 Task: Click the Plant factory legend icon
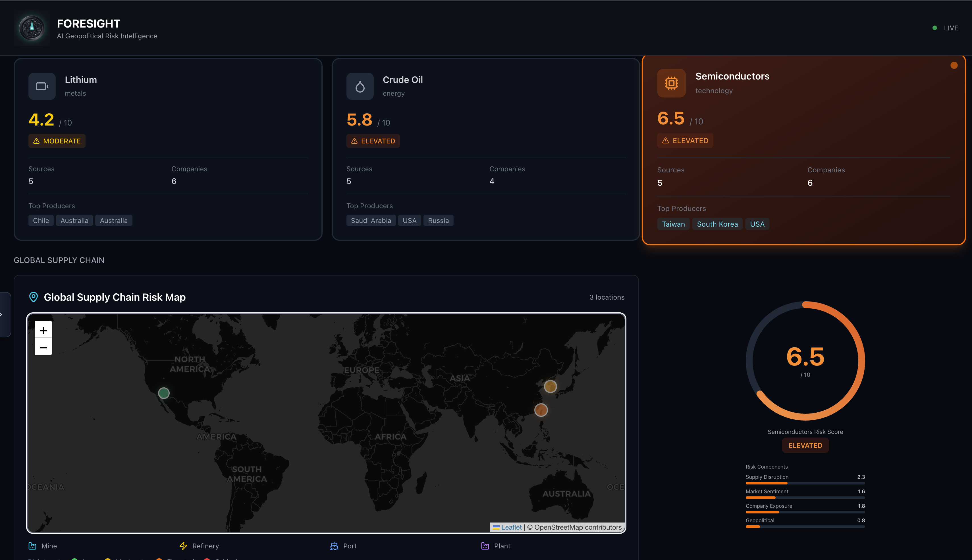pyautogui.click(x=485, y=546)
